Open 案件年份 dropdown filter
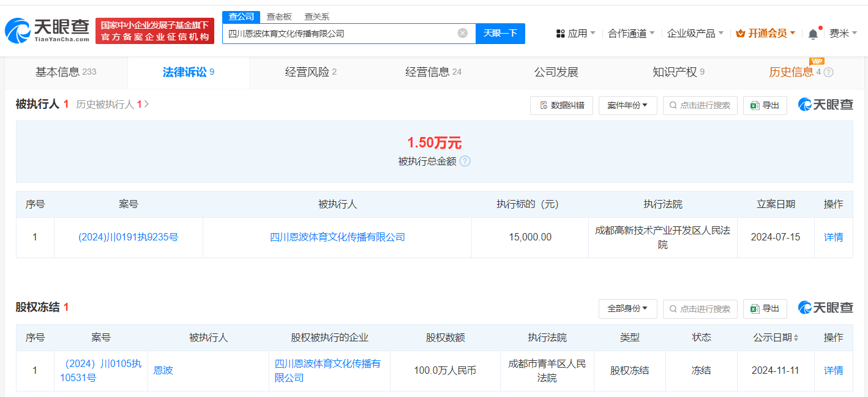The height and width of the screenshot is (397, 868). [x=627, y=105]
